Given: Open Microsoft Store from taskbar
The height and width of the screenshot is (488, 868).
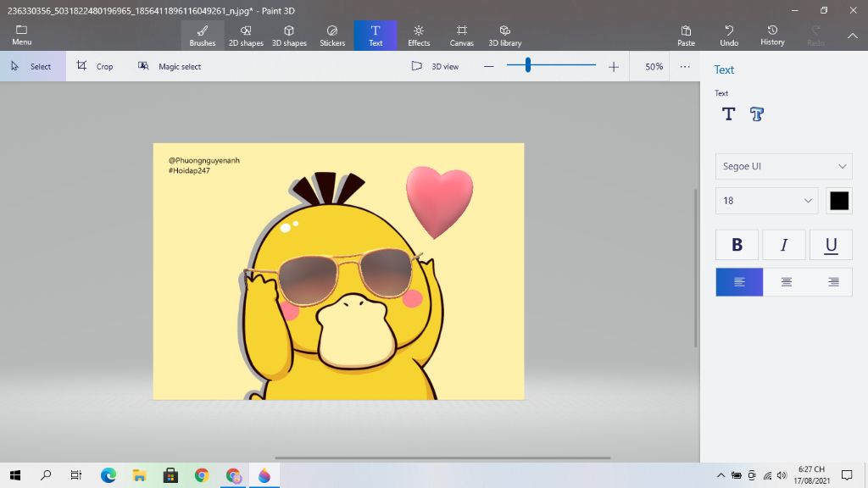Looking at the screenshot, I should [x=170, y=475].
